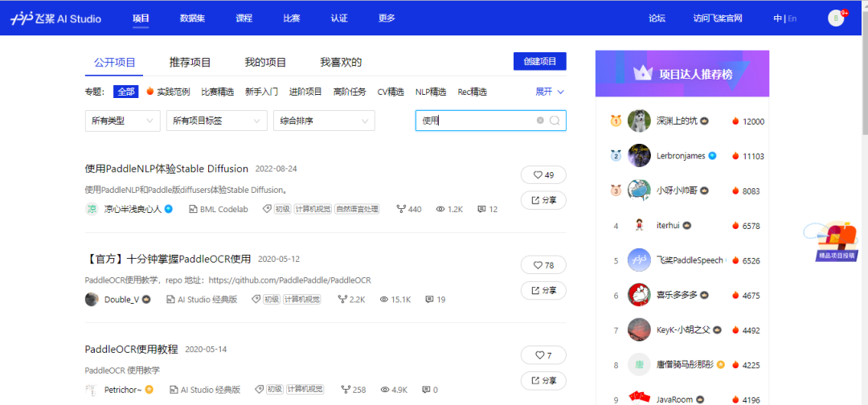Screen dimensions: 868x405
Task: Click the search input containing 使用
Action: tap(491, 120)
